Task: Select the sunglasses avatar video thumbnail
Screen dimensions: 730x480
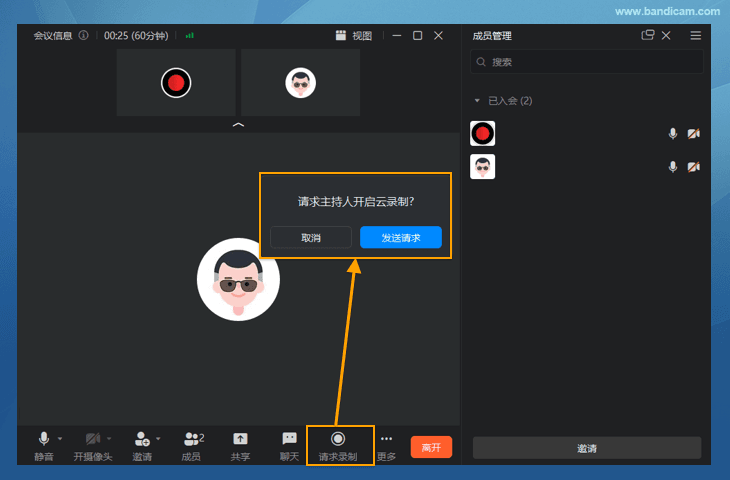Action: (x=300, y=82)
